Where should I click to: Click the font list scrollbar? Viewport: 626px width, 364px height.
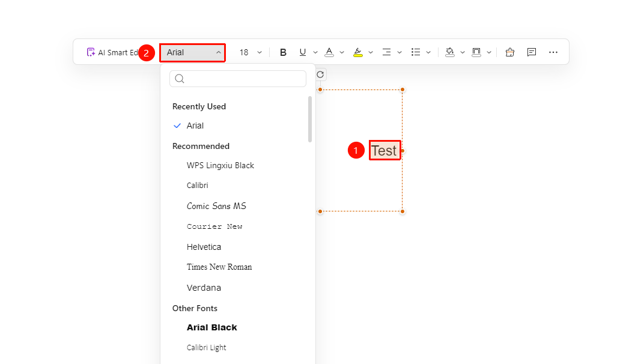coord(310,120)
